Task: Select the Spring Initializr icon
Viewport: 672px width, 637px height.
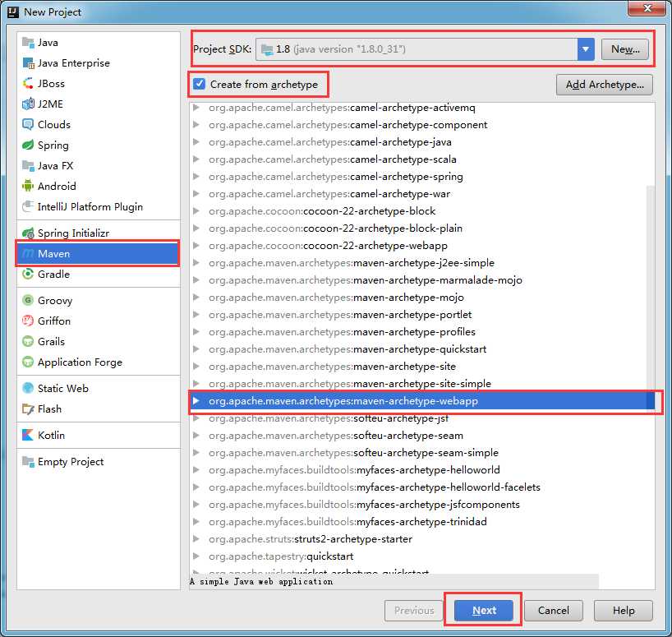Action: 28,233
